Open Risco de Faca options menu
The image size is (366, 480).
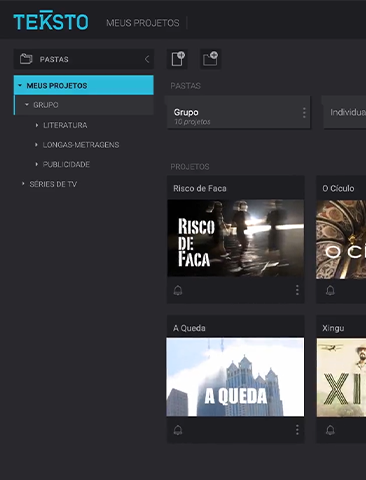click(x=297, y=290)
